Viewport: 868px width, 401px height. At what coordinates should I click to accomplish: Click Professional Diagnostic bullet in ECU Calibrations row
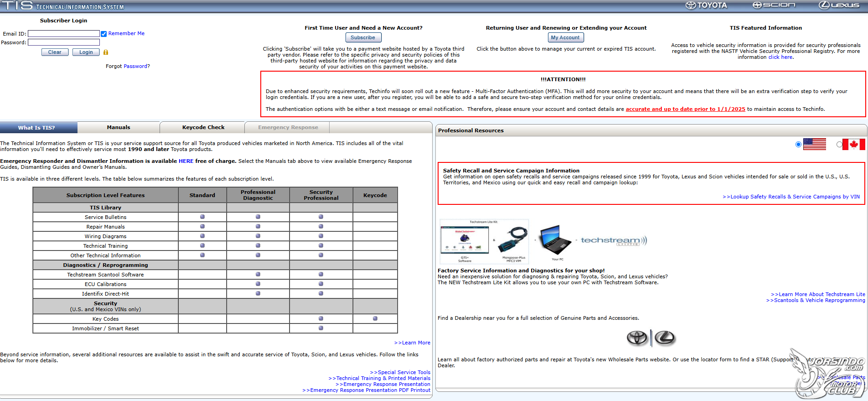[x=258, y=284]
